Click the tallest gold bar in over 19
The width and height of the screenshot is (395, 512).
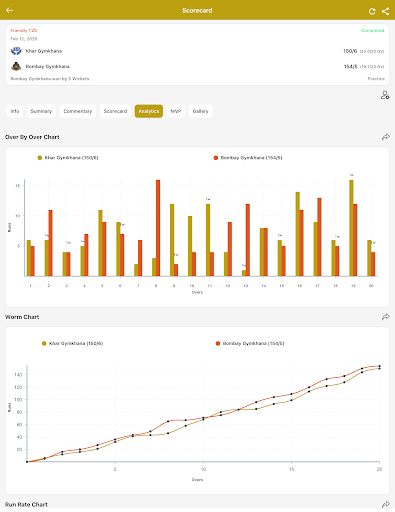pos(351,228)
